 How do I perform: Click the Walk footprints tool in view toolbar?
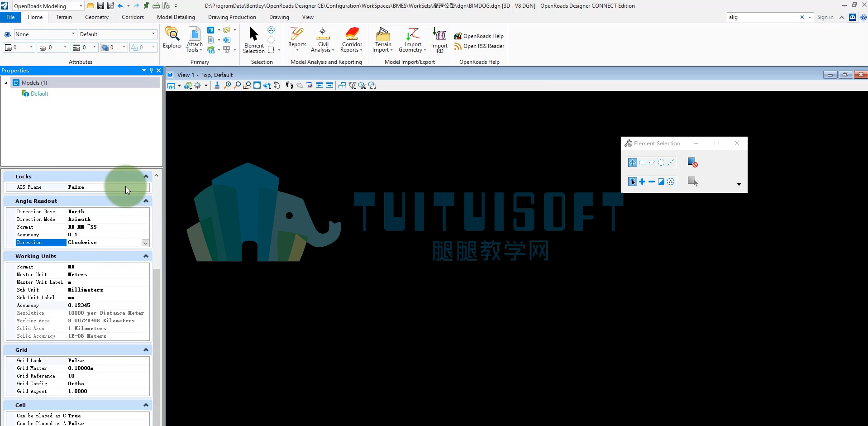click(x=290, y=85)
